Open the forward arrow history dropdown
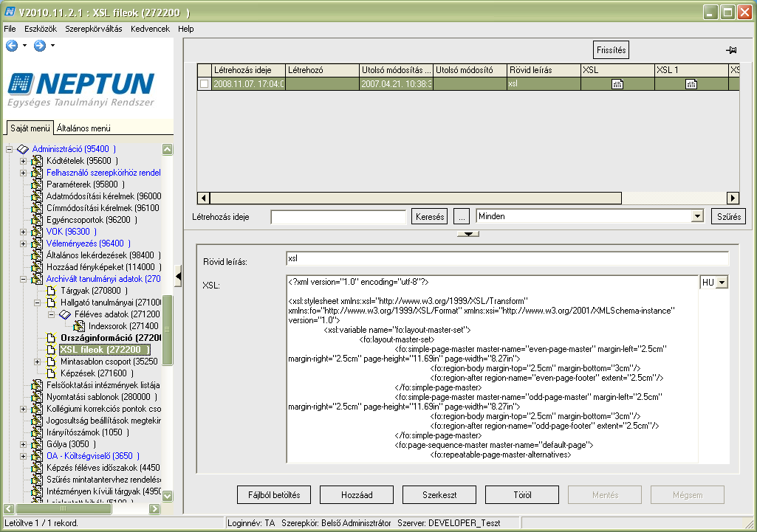Screen dimensions: 757x532 click(x=52, y=46)
